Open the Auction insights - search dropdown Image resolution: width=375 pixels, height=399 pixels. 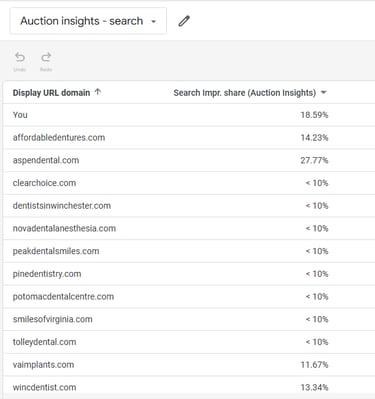[x=88, y=21]
